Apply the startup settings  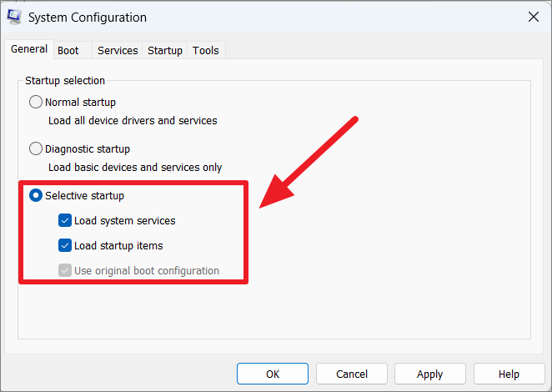pyautogui.click(x=429, y=374)
